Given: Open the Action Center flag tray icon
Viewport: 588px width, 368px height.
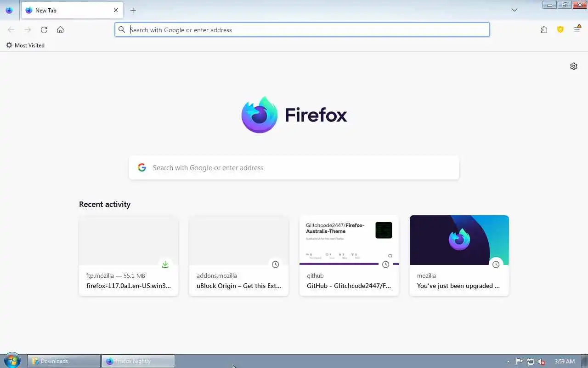Looking at the screenshot, I should [x=519, y=362].
